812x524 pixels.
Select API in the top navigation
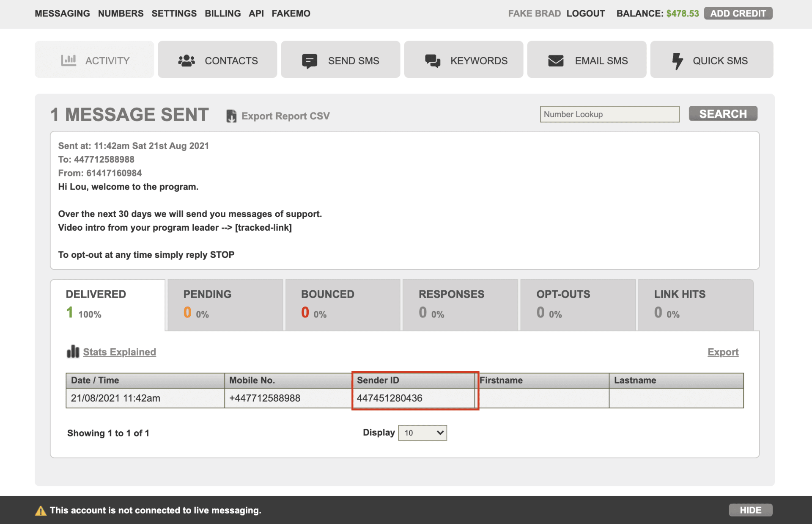(x=256, y=14)
